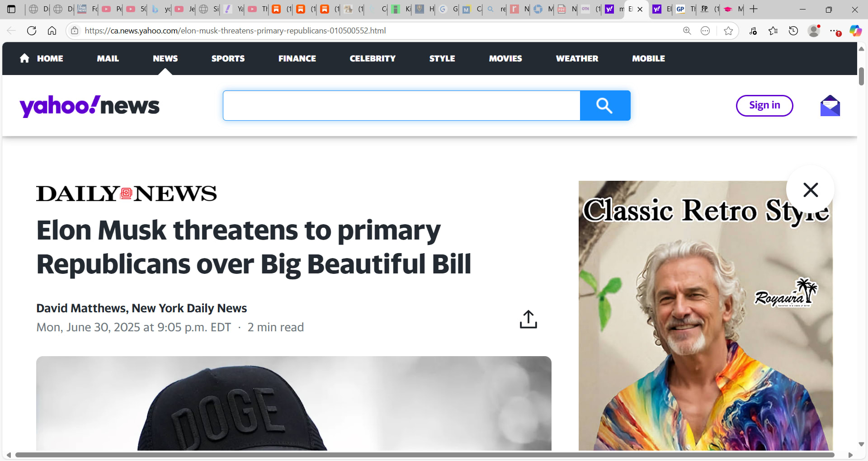Open the site information lock icon

(75, 31)
